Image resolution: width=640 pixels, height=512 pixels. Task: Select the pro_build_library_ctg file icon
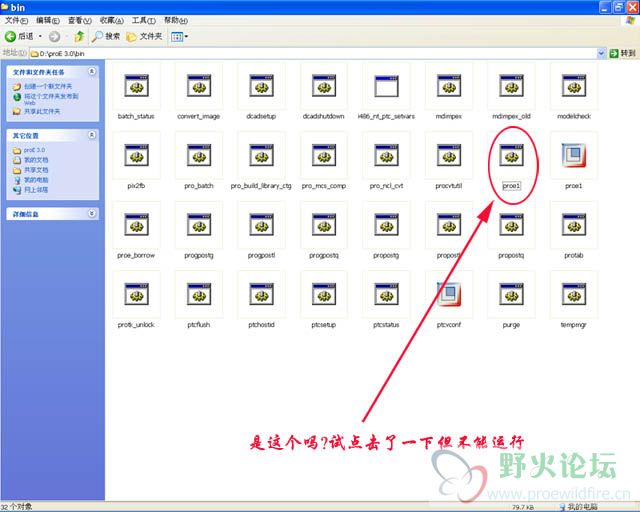click(x=261, y=155)
